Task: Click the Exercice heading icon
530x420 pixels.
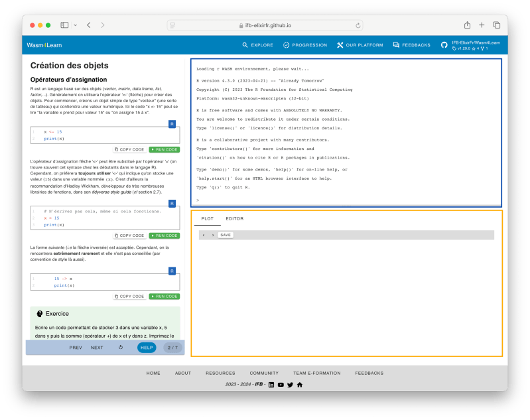Action: click(40, 314)
